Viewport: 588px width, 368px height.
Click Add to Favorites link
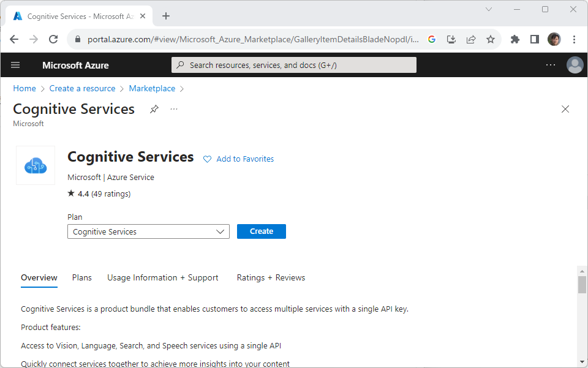[245, 159]
